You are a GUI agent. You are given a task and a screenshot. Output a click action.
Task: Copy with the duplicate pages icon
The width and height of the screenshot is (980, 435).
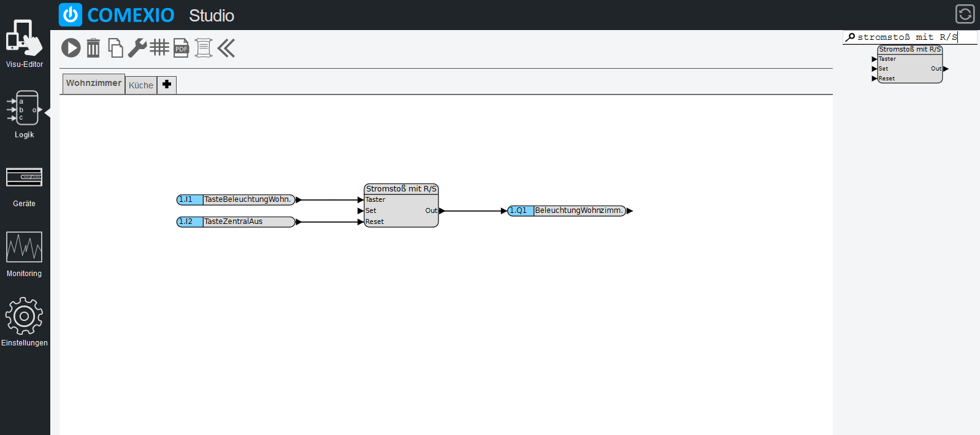point(115,48)
